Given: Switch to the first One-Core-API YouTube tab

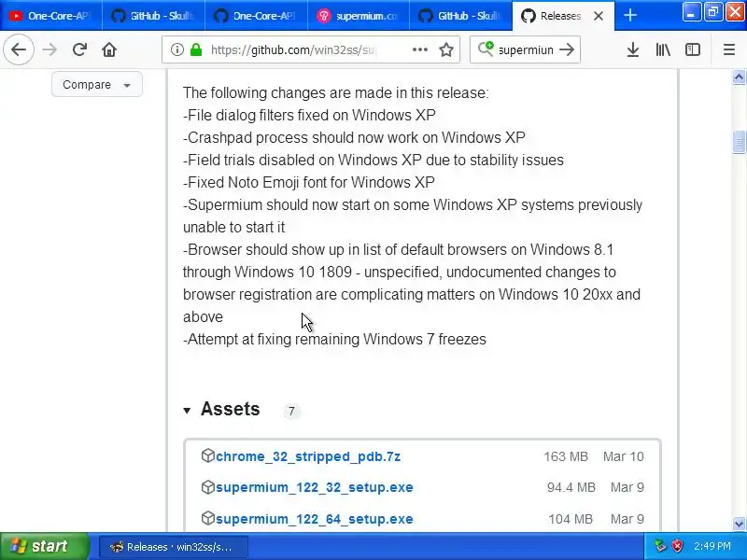Looking at the screenshot, I should (51, 16).
